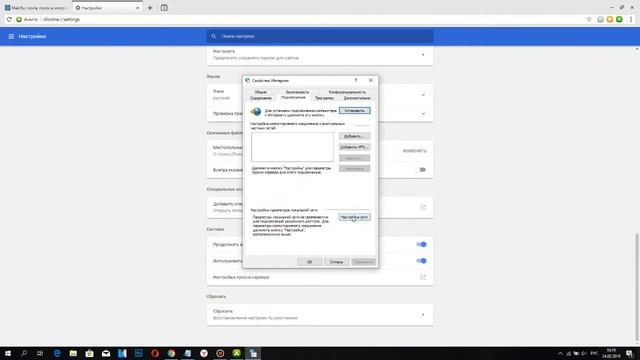Image resolution: width=640 pixels, height=360 pixels.
Task: Expand the 'Сбросить' reset row arrow
Action: coord(423,315)
